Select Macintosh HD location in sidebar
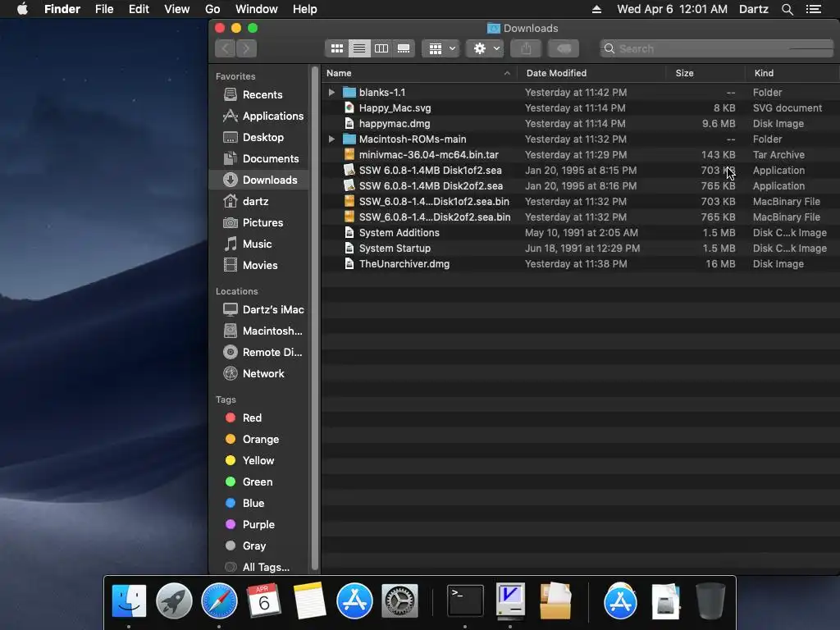 click(259, 331)
